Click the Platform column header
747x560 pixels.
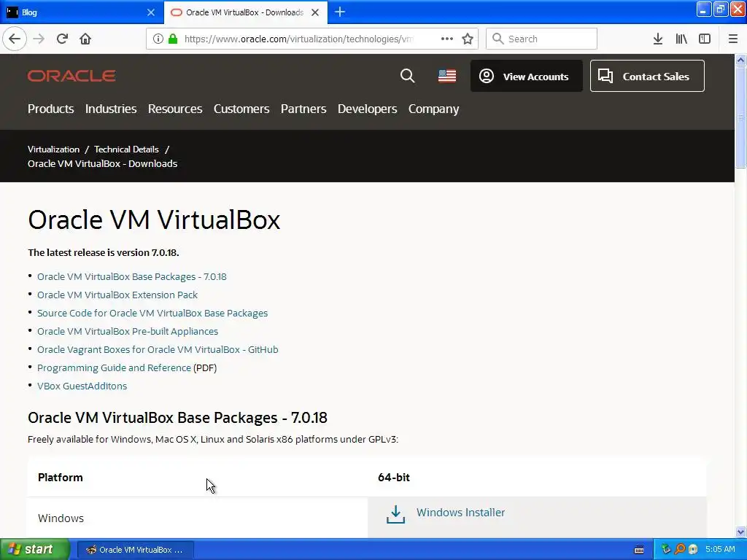click(x=60, y=477)
